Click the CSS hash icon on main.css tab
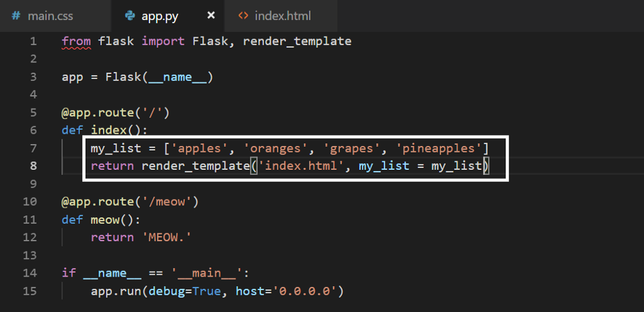 coord(16,15)
